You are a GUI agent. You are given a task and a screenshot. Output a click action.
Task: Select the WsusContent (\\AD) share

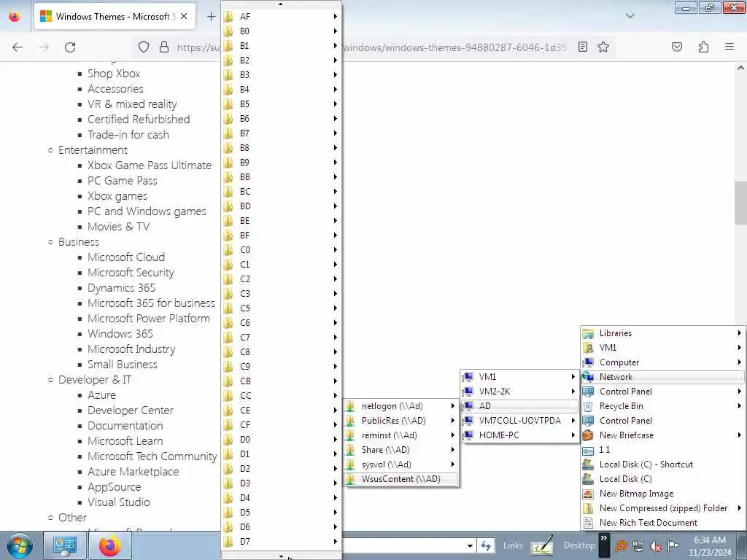(x=400, y=479)
